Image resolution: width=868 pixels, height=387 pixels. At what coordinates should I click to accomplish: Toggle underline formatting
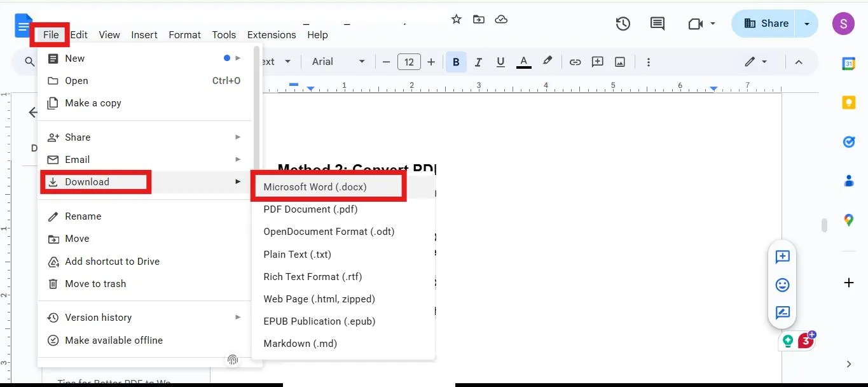pos(500,61)
